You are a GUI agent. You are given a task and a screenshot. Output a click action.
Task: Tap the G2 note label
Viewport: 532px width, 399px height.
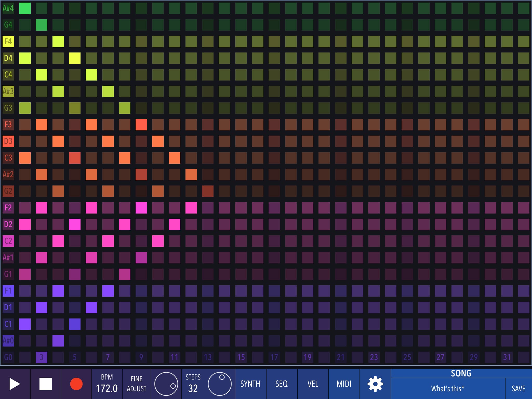point(8,191)
